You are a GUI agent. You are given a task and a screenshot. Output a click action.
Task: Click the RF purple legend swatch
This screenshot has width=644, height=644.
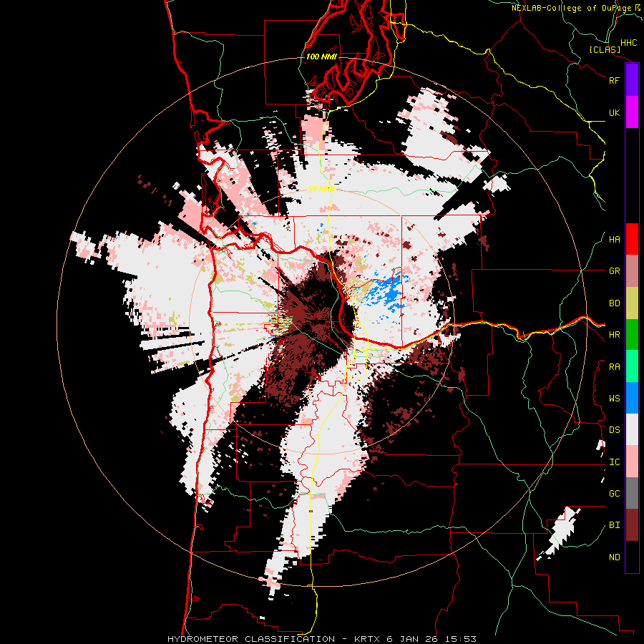pyautogui.click(x=632, y=80)
